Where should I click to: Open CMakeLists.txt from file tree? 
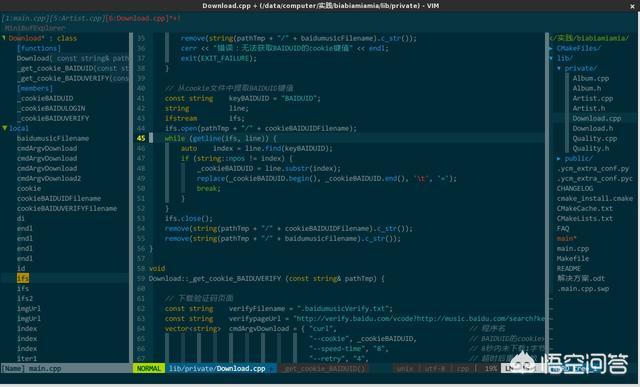pyautogui.click(x=584, y=218)
